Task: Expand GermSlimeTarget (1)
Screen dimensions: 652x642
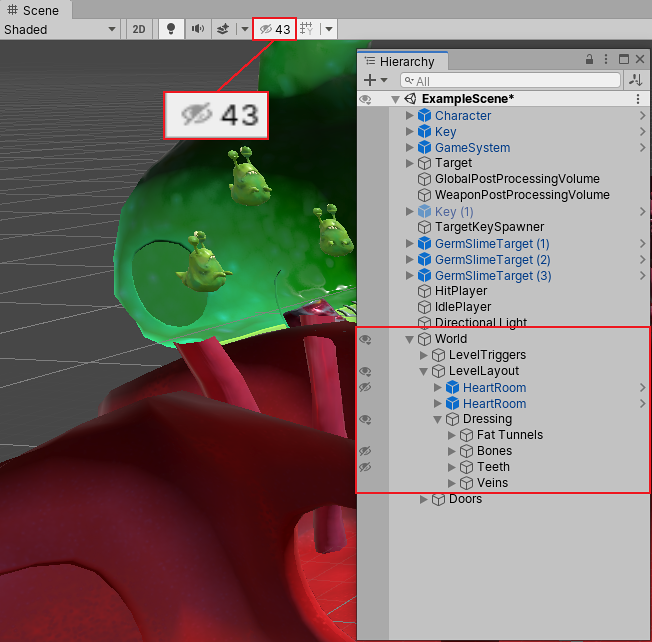Action: (x=409, y=244)
